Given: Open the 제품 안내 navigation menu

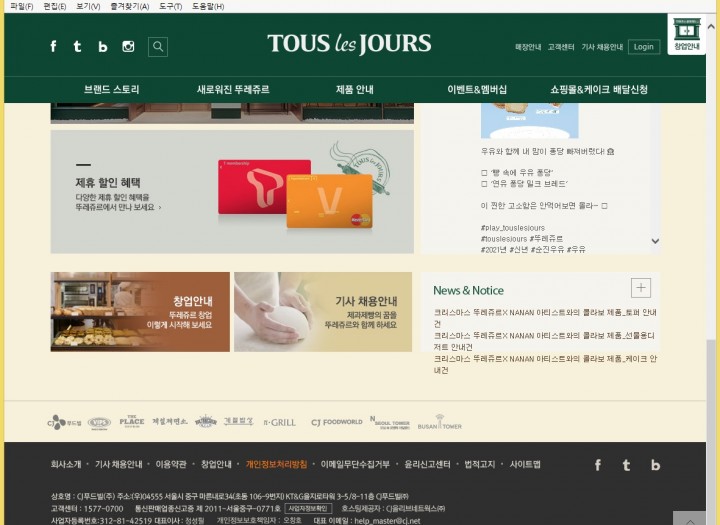Looking at the screenshot, I should [x=354, y=90].
